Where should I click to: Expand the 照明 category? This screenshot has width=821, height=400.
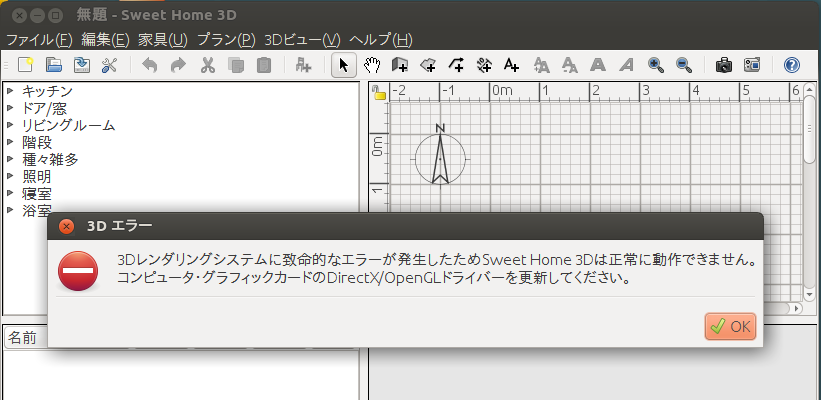click(10, 176)
